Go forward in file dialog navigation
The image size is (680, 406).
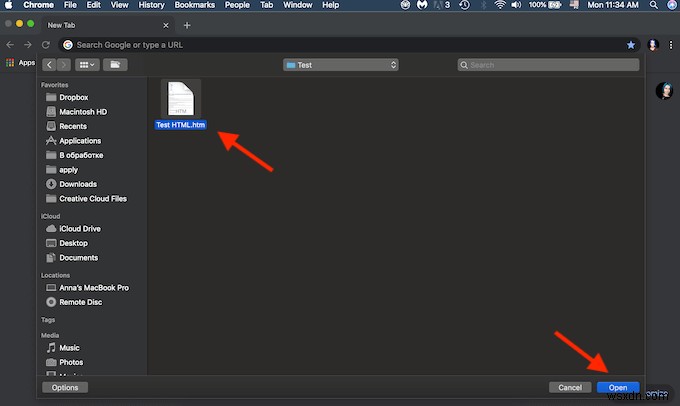point(64,65)
